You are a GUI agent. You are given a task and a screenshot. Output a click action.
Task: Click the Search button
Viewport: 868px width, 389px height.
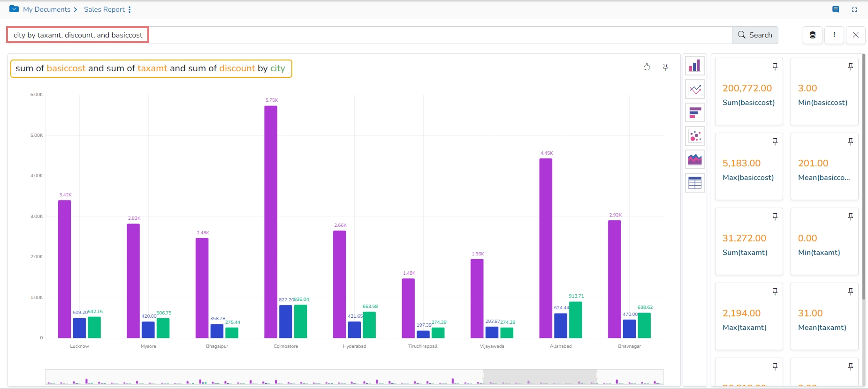[x=755, y=35]
